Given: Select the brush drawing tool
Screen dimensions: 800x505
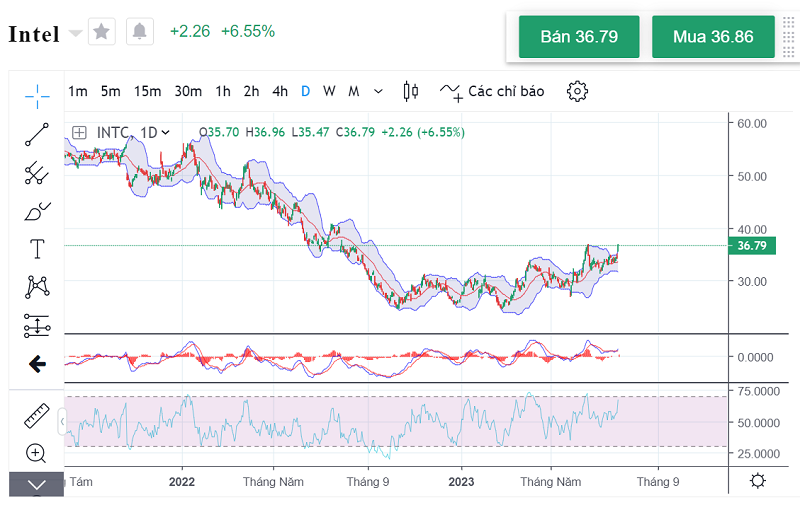Looking at the screenshot, I should coord(37,211).
